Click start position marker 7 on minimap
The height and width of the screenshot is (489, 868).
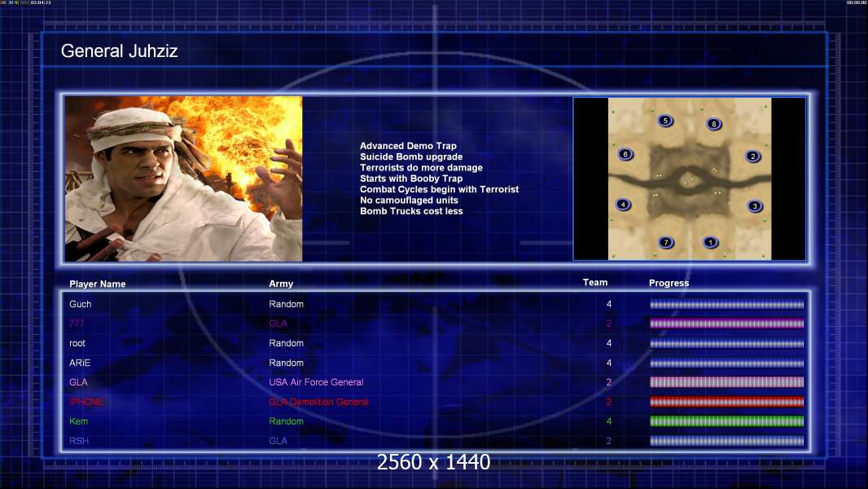pos(666,242)
